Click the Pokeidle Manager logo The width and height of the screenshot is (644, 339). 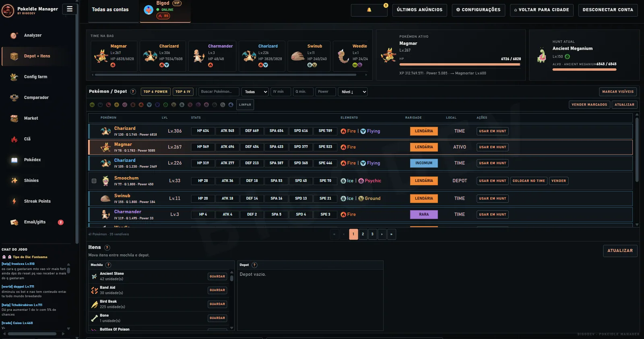point(8,11)
